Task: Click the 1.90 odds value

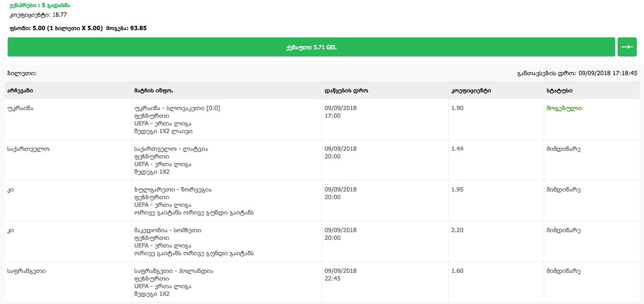Action: [457, 108]
